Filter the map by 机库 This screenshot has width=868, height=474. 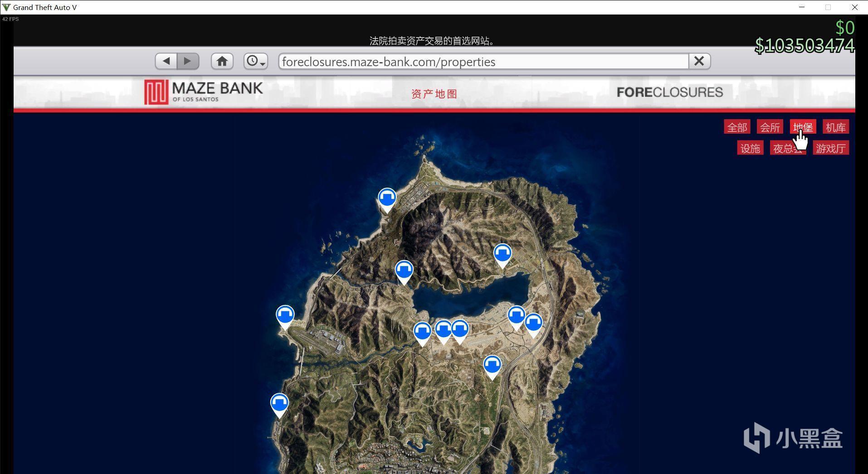tap(836, 127)
